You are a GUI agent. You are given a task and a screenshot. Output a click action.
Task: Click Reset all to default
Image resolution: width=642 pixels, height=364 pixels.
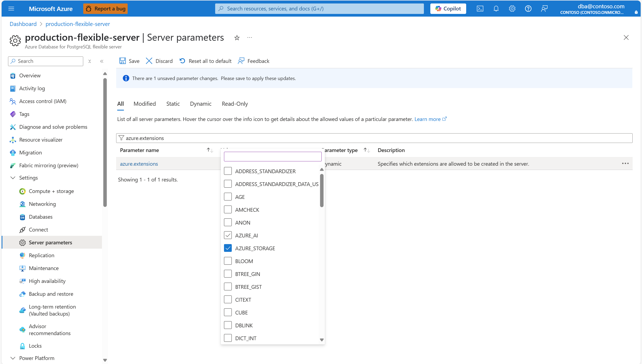[206, 61]
